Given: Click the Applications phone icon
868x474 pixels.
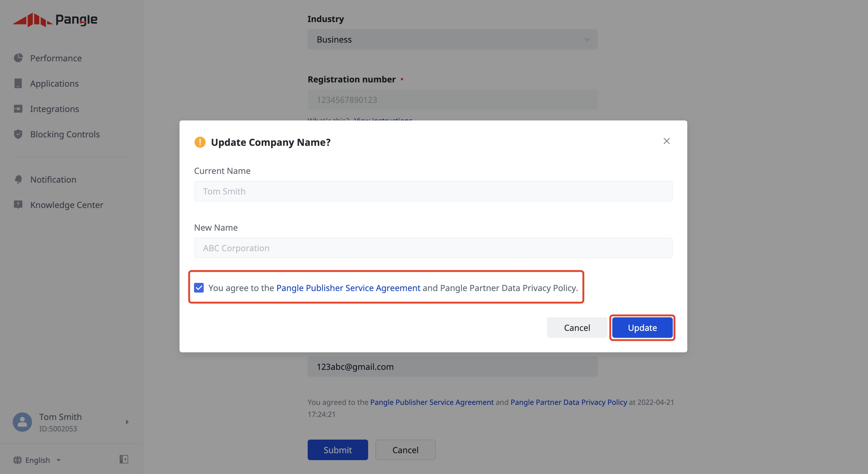Looking at the screenshot, I should 18,83.
